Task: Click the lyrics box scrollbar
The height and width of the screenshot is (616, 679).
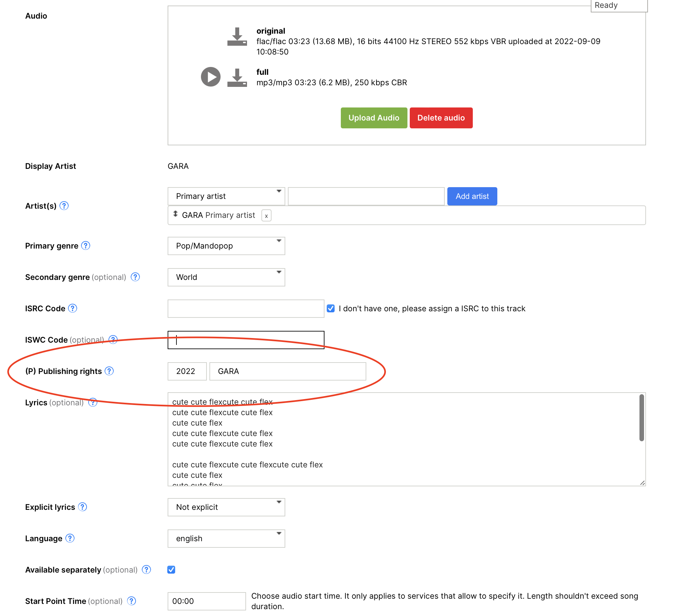Action: (x=641, y=418)
